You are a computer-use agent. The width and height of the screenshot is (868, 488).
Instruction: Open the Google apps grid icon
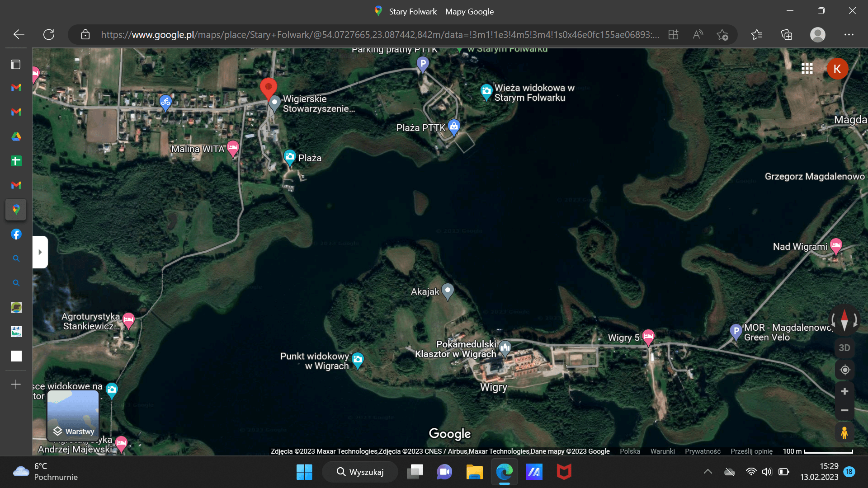[807, 69]
